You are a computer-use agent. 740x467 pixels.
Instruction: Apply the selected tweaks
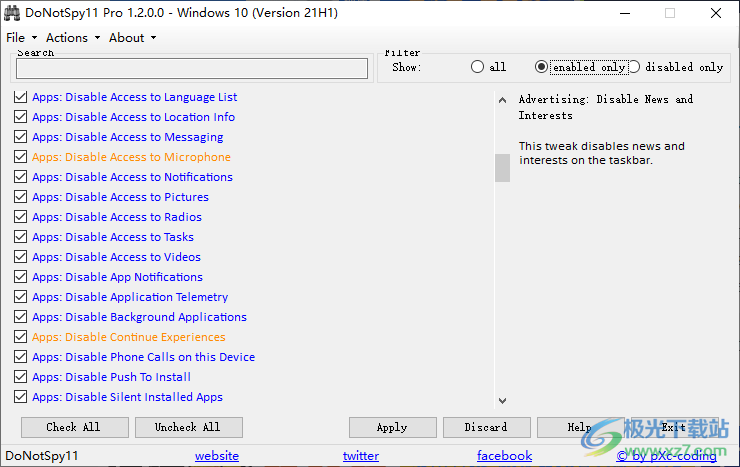tap(393, 427)
